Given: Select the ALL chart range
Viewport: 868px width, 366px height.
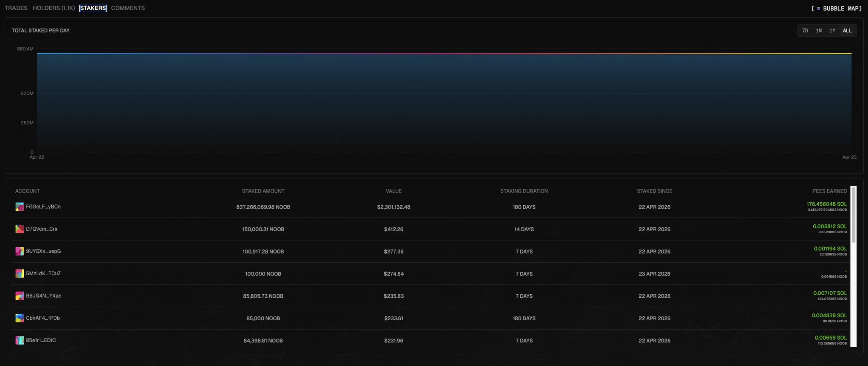Looking at the screenshot, I should tap(847, 31).
